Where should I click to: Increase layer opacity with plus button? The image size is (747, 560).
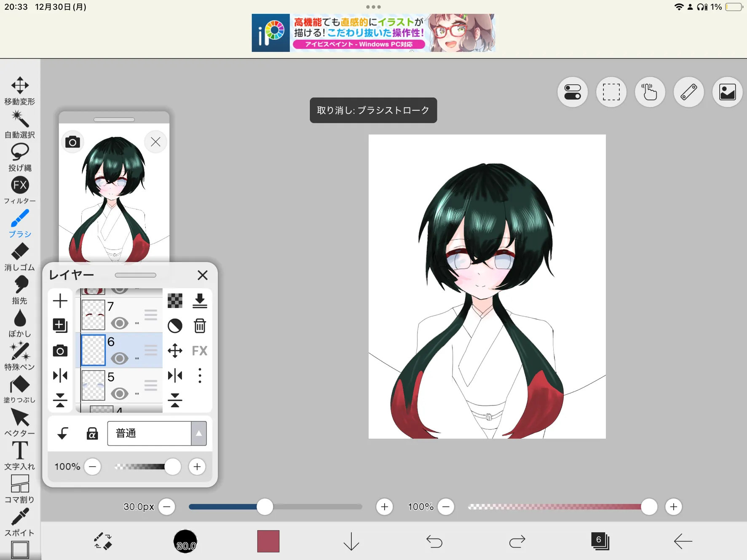pos(197,466)
